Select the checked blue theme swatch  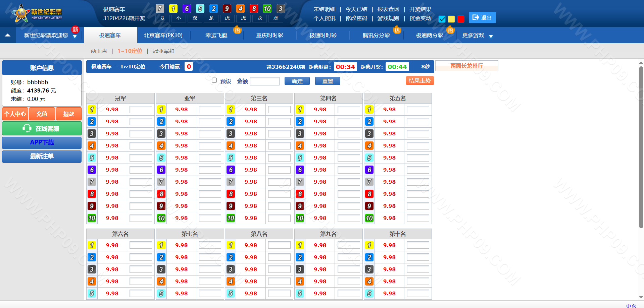(x=442, y=19)
